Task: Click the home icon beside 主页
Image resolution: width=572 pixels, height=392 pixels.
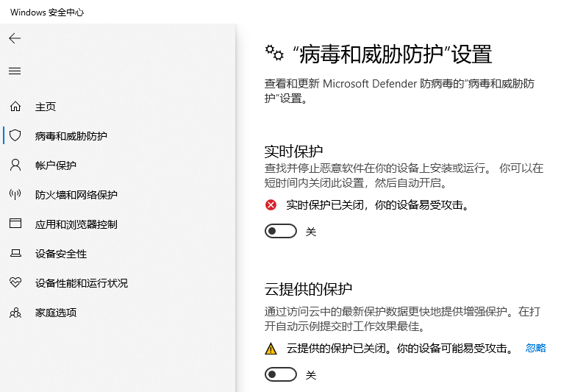Action: tap(15, 106)
